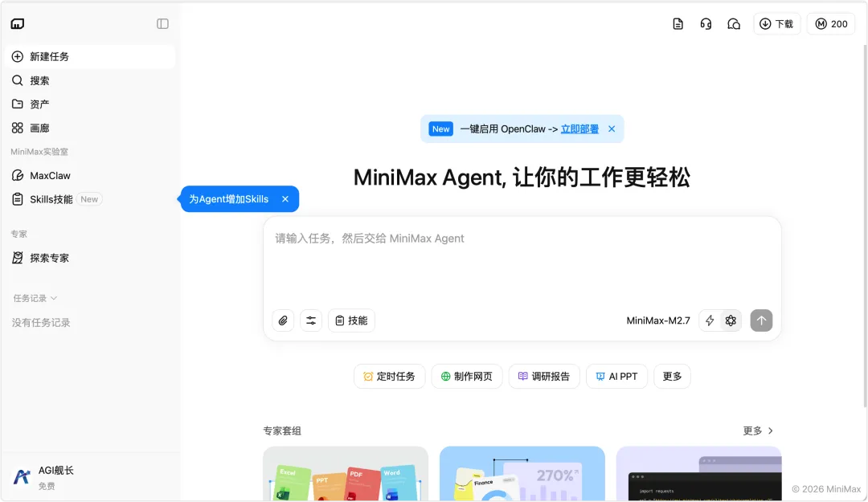
Task: Toggle the lightning fast mode icon
Action: [x=710, y=320]
